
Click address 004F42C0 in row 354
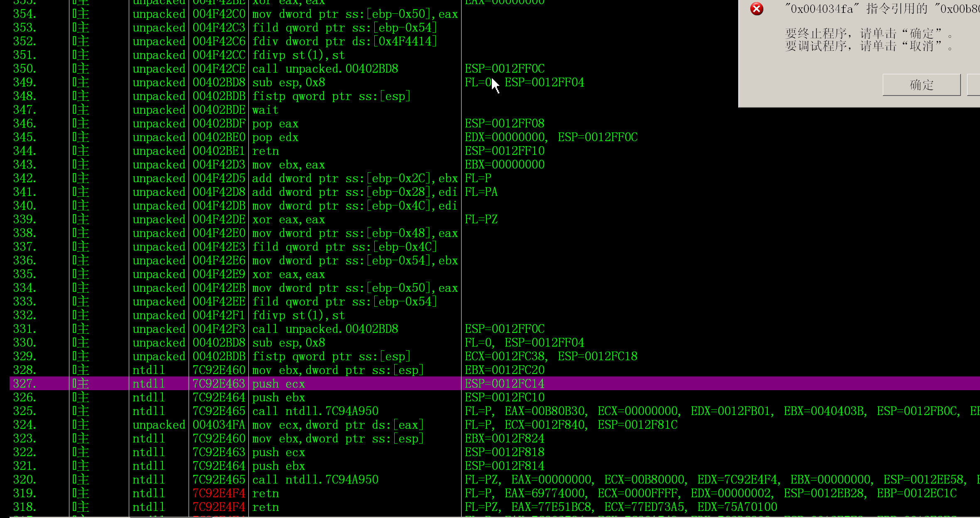tap(219, 14)
